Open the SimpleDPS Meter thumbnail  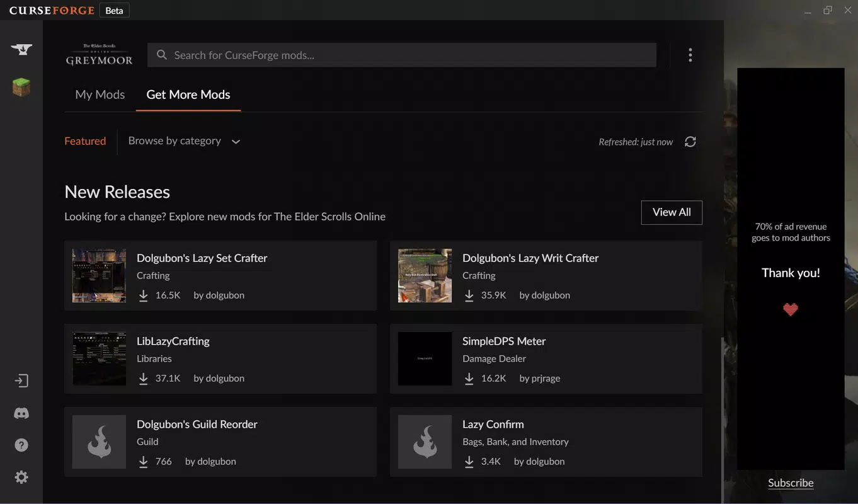pyautogui.click(x=425, y=358)
